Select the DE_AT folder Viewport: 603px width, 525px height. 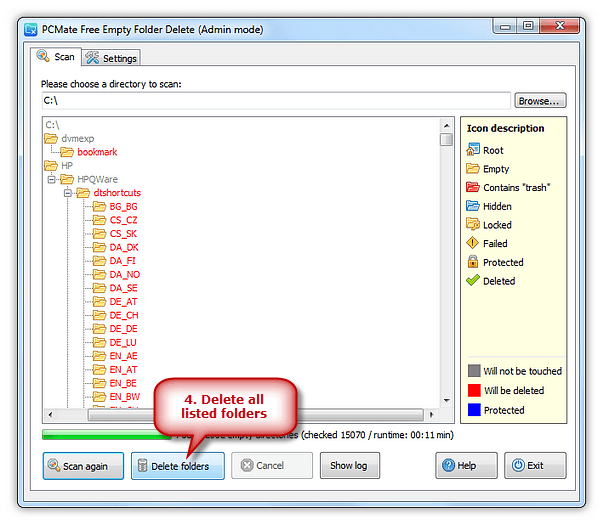click(123, 302)
